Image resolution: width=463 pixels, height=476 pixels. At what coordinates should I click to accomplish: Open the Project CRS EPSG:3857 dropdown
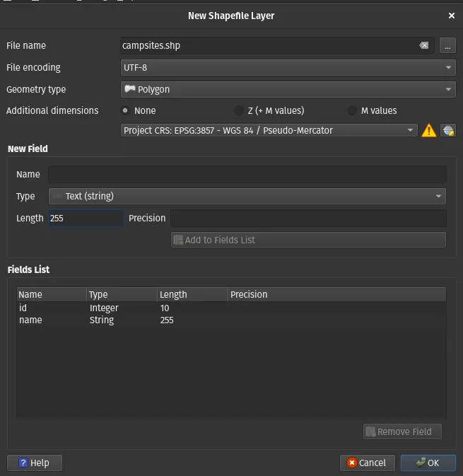269,131
